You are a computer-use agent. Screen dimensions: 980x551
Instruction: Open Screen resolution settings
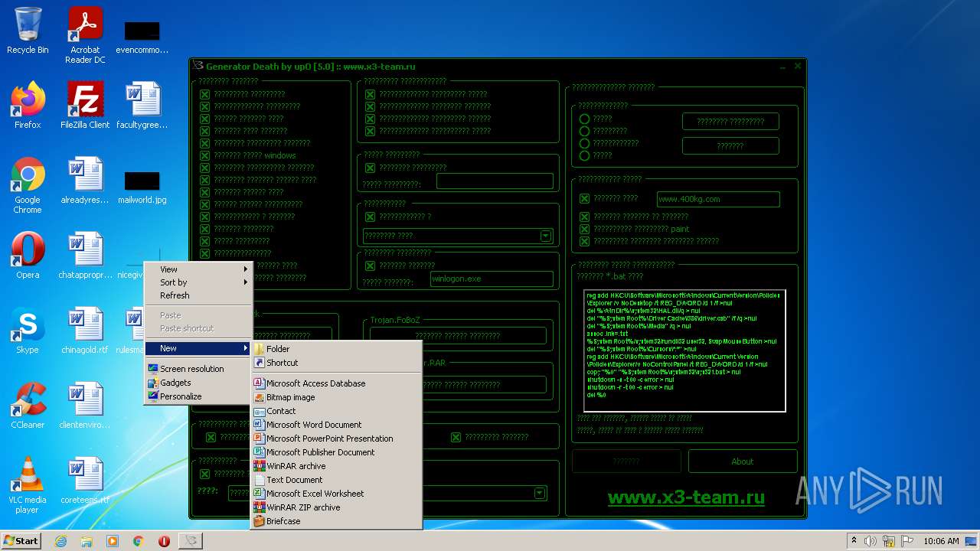(198, 369)
